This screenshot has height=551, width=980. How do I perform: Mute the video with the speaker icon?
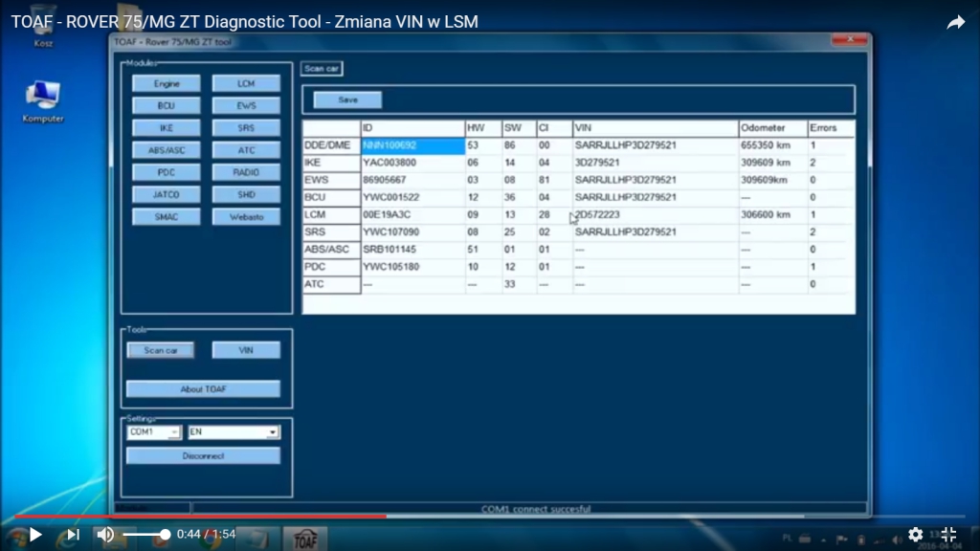(105, 534)
